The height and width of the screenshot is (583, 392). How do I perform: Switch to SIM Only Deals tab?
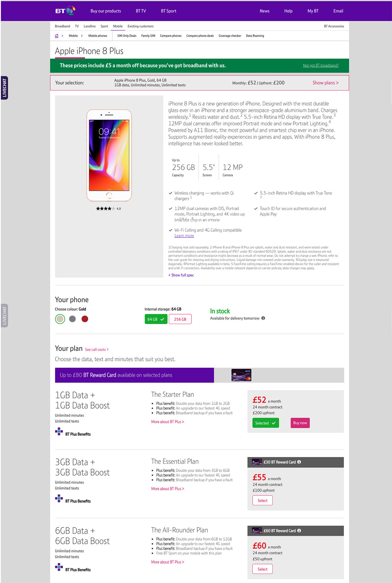pos(127,36)
